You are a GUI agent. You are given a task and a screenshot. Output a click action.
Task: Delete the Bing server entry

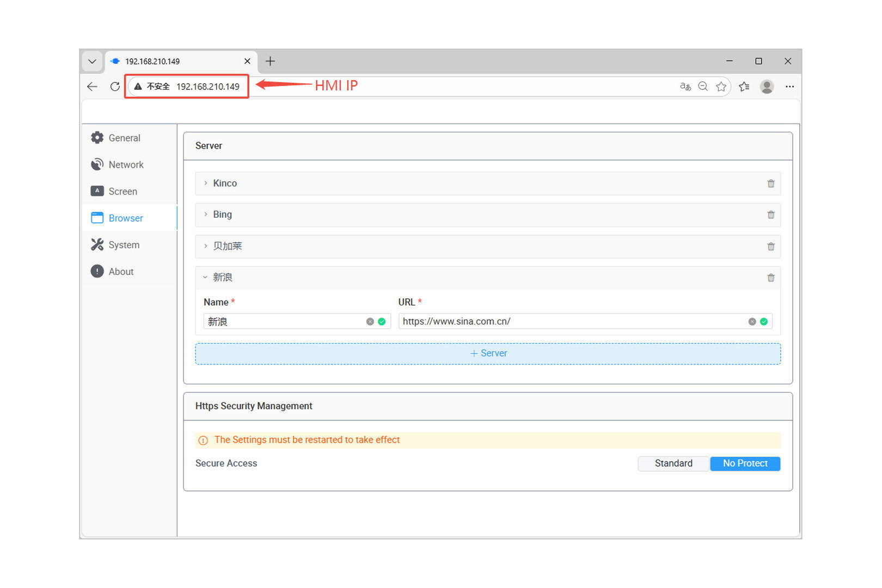click(771, 215)
